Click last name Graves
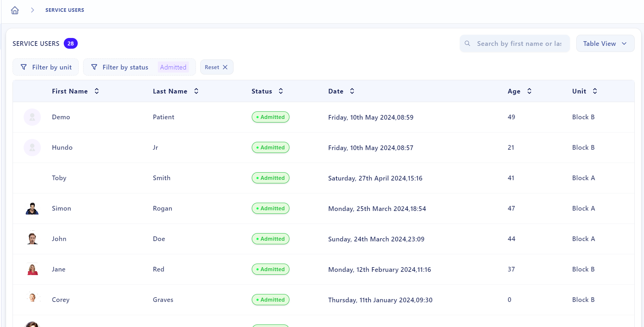Image resolution: width=644 pixels, height=327 pixels. tap(163, 300)
